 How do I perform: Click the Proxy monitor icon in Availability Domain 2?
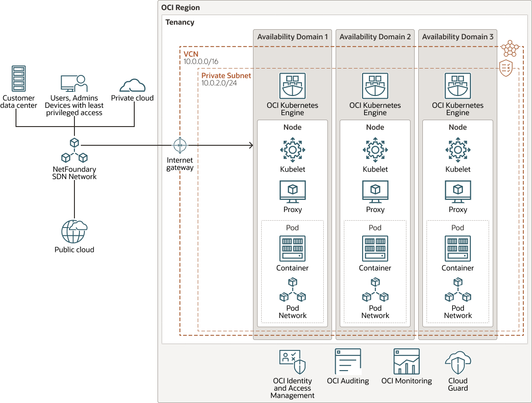click(375, 192)
